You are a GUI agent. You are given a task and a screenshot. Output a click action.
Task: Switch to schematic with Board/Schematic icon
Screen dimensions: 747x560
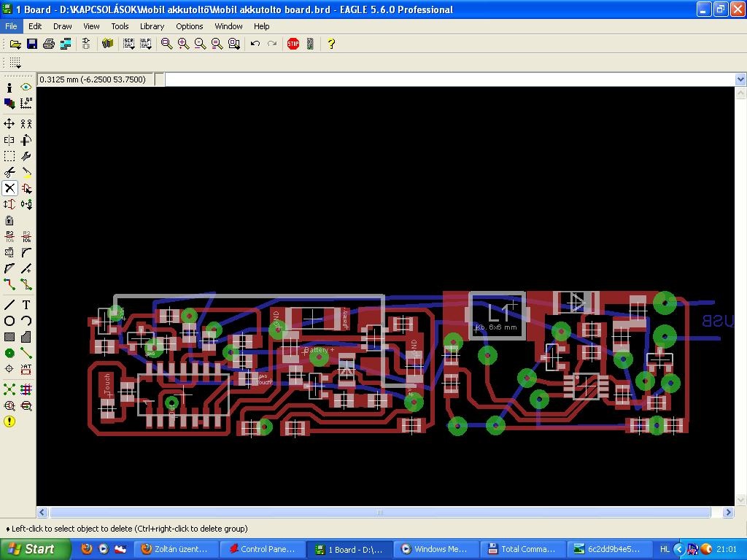[86, 44]
